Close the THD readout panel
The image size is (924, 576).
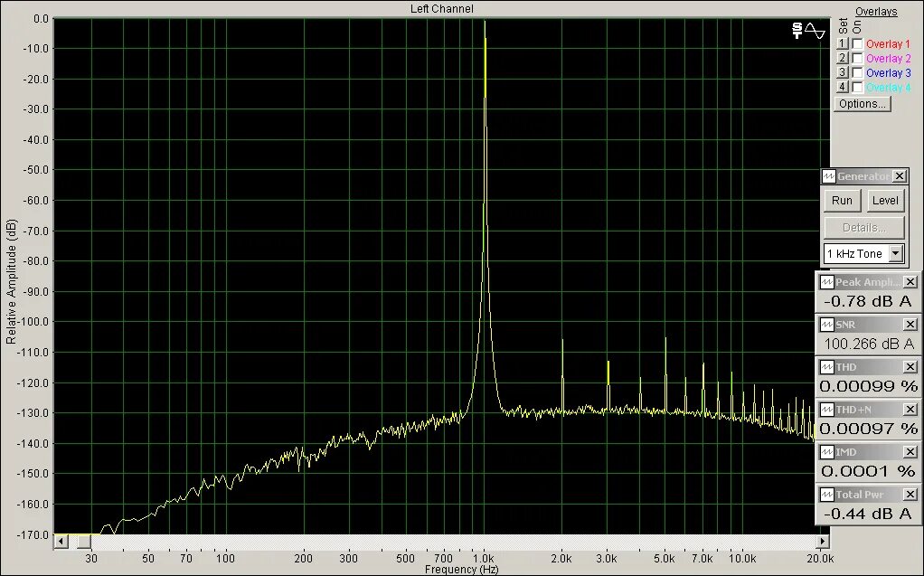(x=910, y=367)
